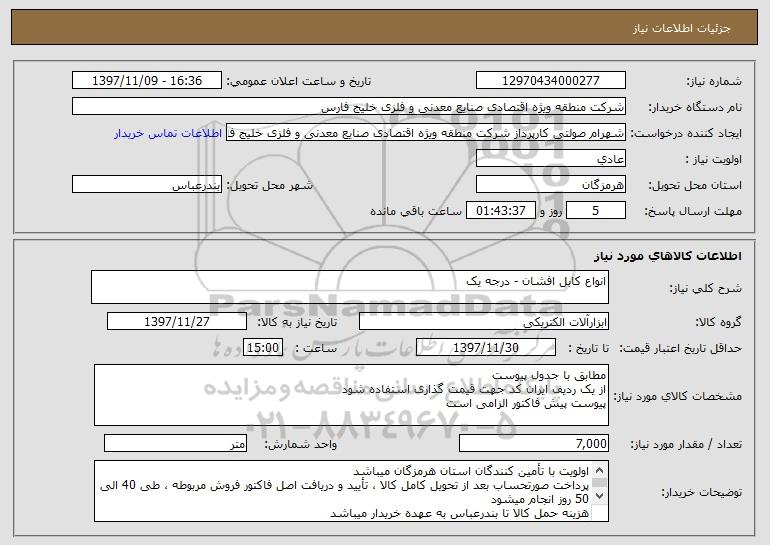Click the price validity date 1397/11/30
This screenshot has width=770, height=545.
tap(486, 348)
